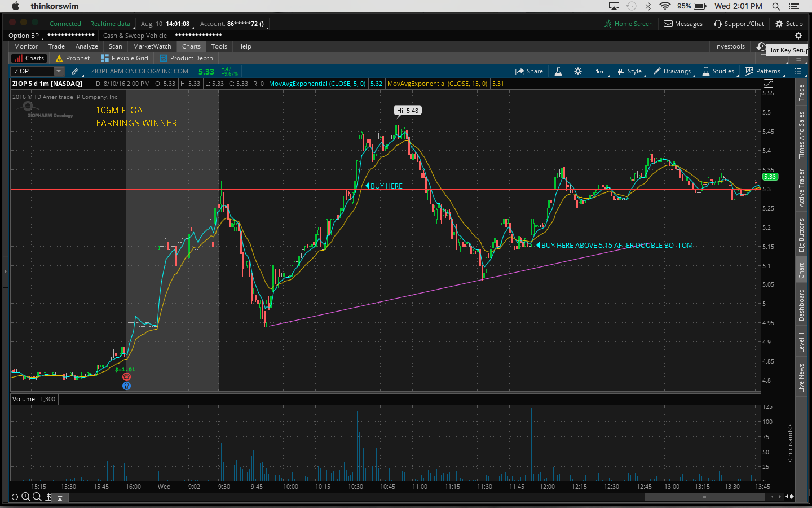Toggle the Live News side panel
Screen dimensions: 812x508
click(801, 378)
